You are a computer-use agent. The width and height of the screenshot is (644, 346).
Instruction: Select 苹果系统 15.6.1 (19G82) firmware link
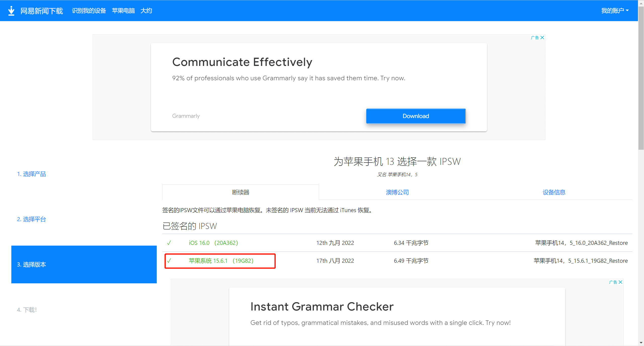tap(221, 261)
